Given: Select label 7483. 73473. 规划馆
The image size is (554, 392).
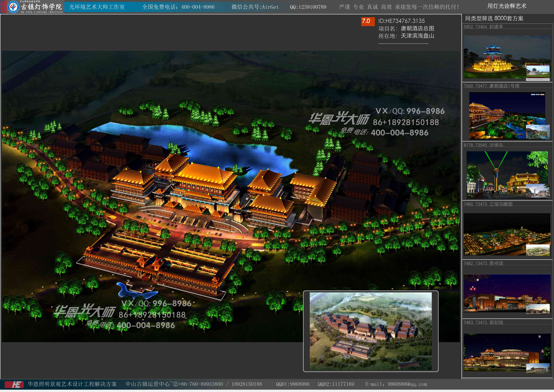Looking at the screenshot, I should [x=483, y=322].
